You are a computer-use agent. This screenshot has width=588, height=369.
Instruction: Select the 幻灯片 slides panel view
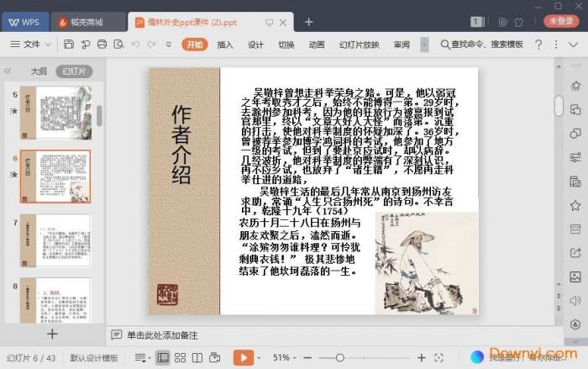(x=73, y=71)
